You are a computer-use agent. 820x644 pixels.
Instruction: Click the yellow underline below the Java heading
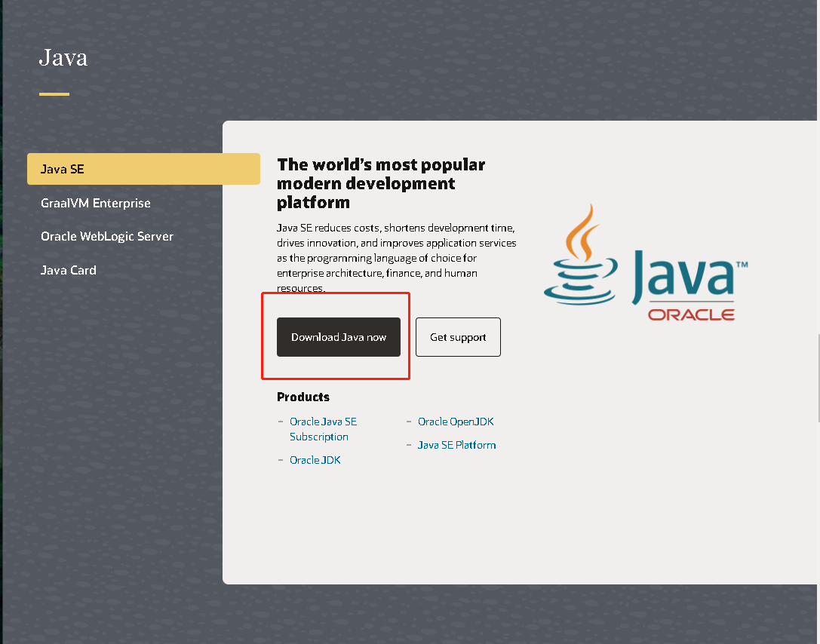point(54,94)
